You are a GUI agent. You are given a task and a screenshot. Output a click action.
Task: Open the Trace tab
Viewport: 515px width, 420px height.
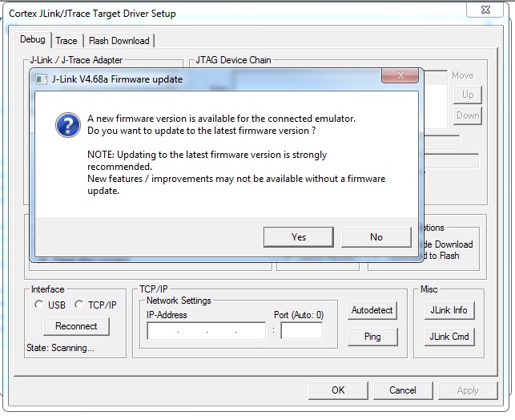(x=66, y=41)
